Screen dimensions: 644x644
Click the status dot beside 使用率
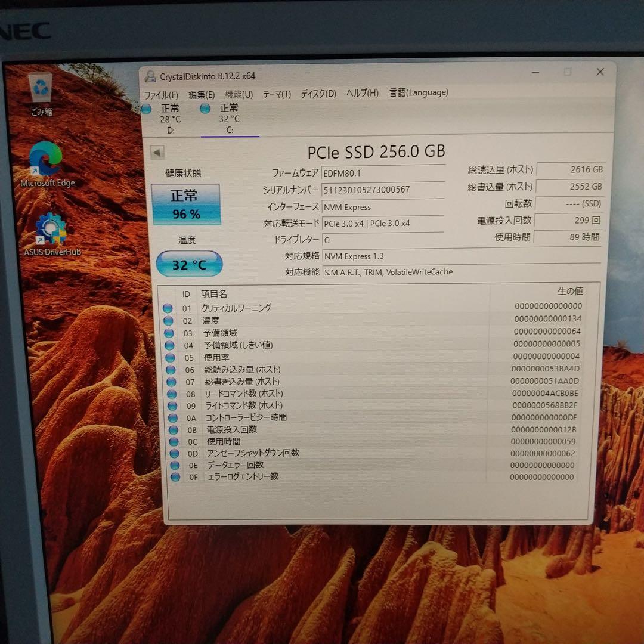click(174, 357)
